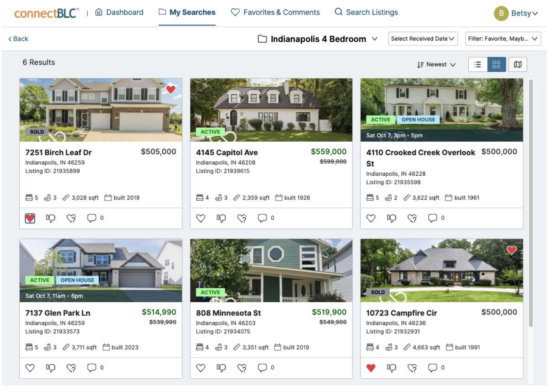This screenshot has width=552, height=392.
Task: Go Back to previous page
Action: [x=18, y=39]
